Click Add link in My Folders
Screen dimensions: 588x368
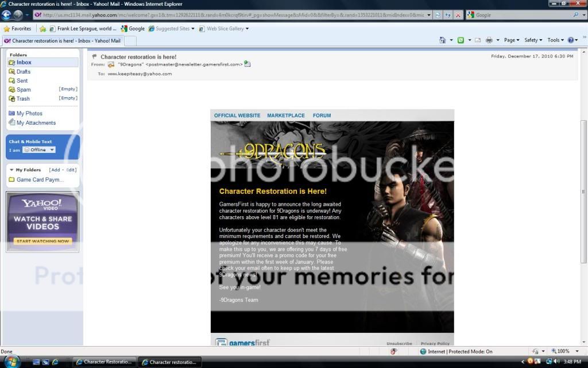[x=56, y=170]
